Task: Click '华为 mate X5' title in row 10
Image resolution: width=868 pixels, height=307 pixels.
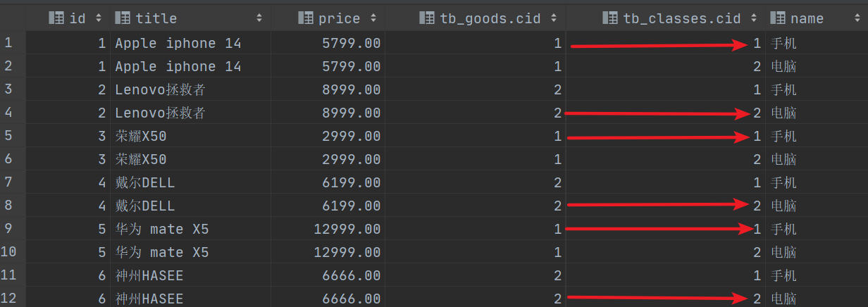Action: [x=162, y=252]
